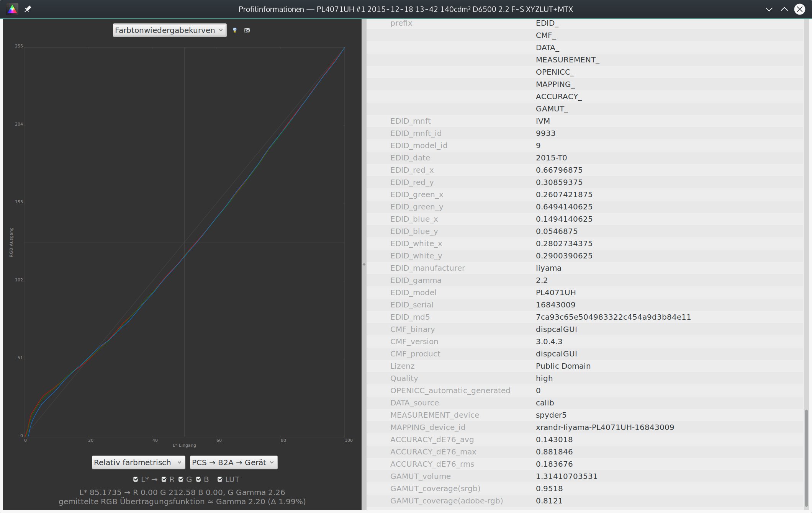Image resolution: width=812 pixels, height=513 pixels.
Task: Click the DisplayCAL app icon in titlebar
Action: (x=12, y=9)
